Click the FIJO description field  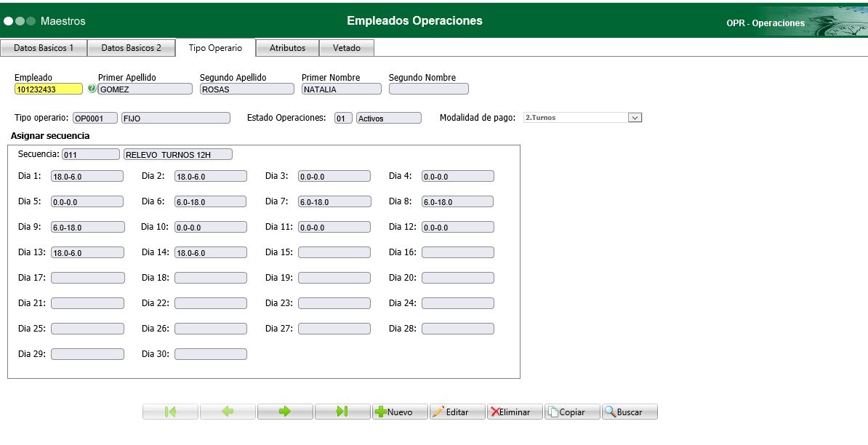pyautogui.click(x=175, y=118)
